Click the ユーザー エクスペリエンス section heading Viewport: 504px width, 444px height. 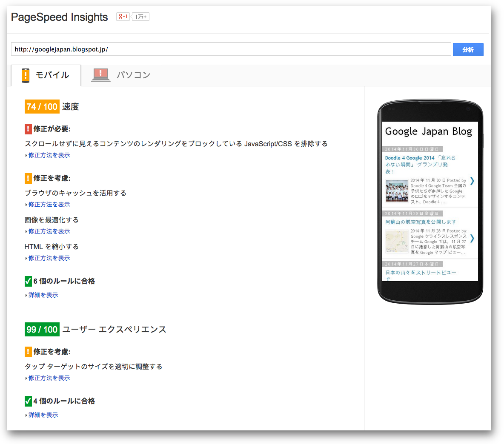coord(114,330)
